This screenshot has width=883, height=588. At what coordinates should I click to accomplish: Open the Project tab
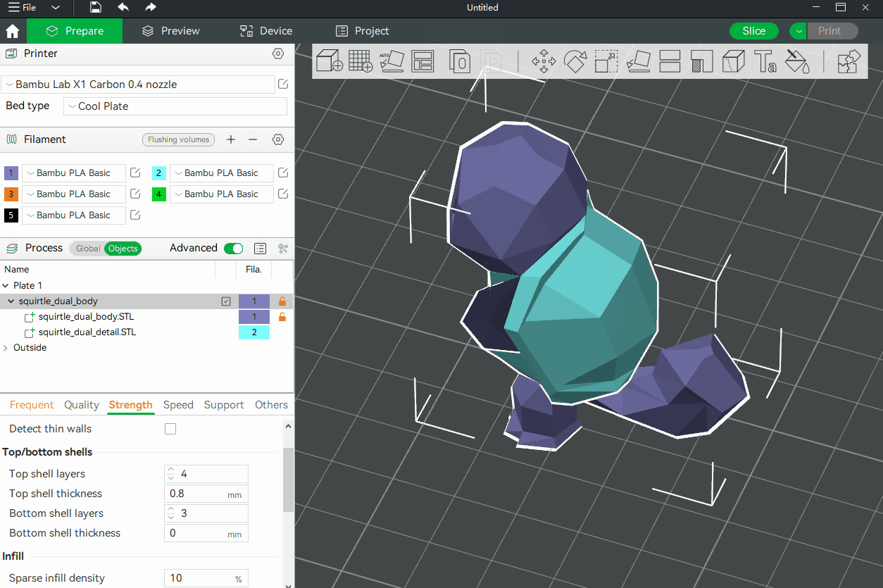[x=362, y=31]
